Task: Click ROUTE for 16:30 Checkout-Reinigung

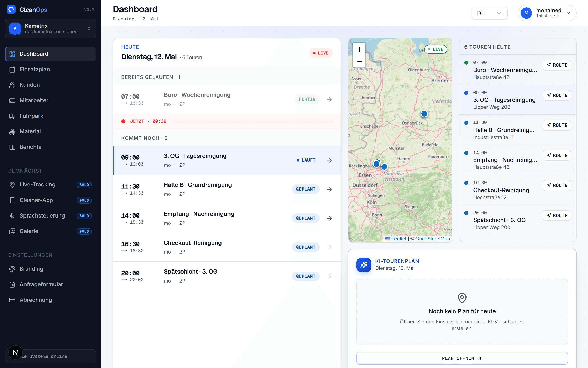Action: (x=557, y=185)
